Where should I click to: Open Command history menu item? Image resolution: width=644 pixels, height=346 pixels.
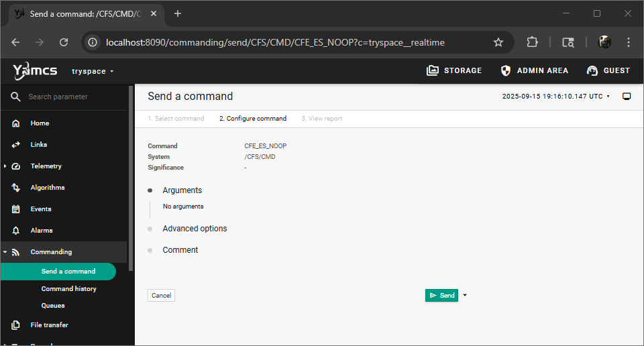click(x=69, y=289)
